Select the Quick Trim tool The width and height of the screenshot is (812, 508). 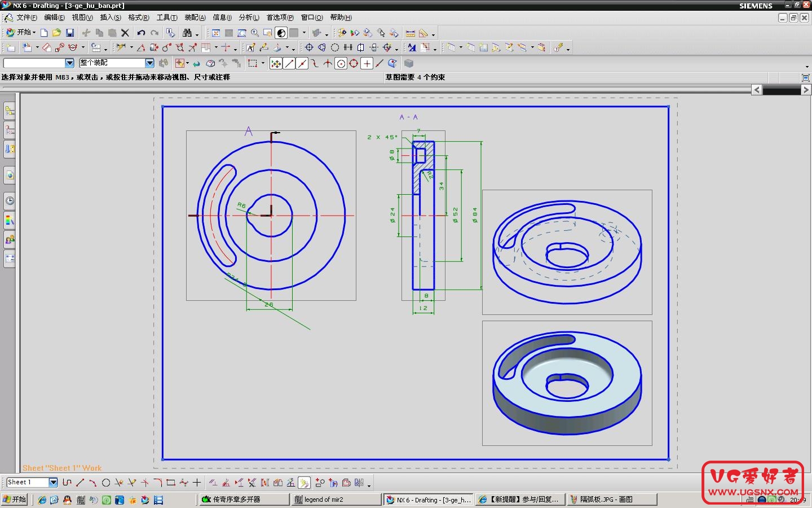coord(119,483)
